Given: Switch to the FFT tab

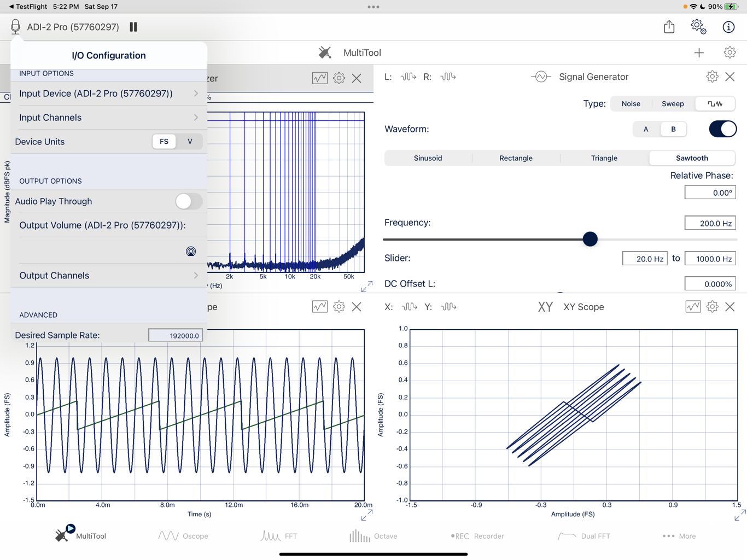Looking at the screenshot, I should (279, 536).
